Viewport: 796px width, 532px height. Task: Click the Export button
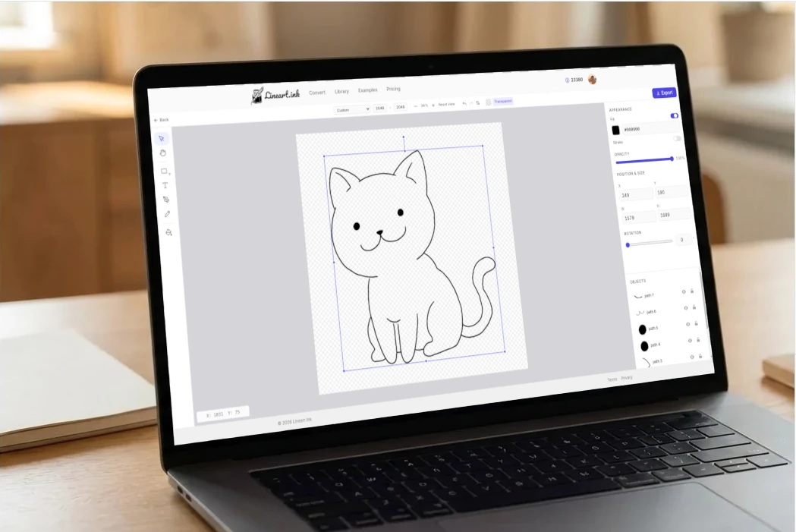click(664, 93)
